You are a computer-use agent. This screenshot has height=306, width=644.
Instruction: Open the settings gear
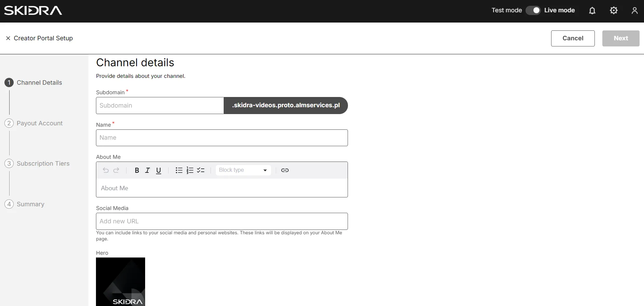[614, 11]
